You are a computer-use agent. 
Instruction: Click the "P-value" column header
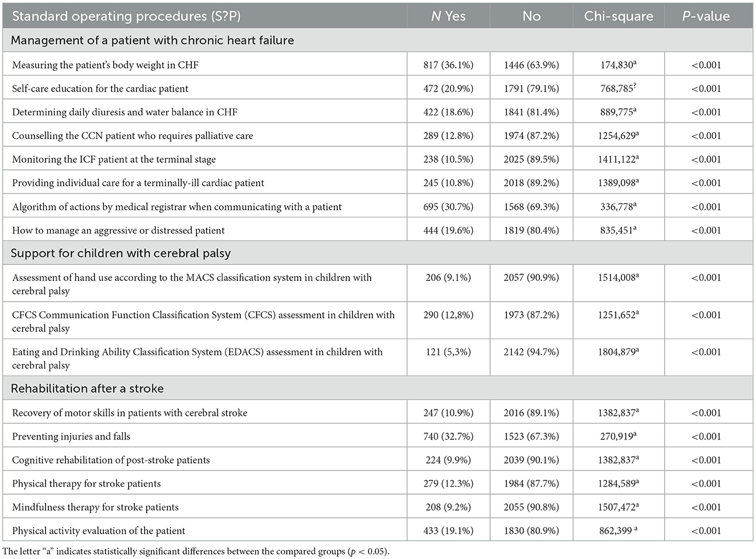click(x=706, y=16)
